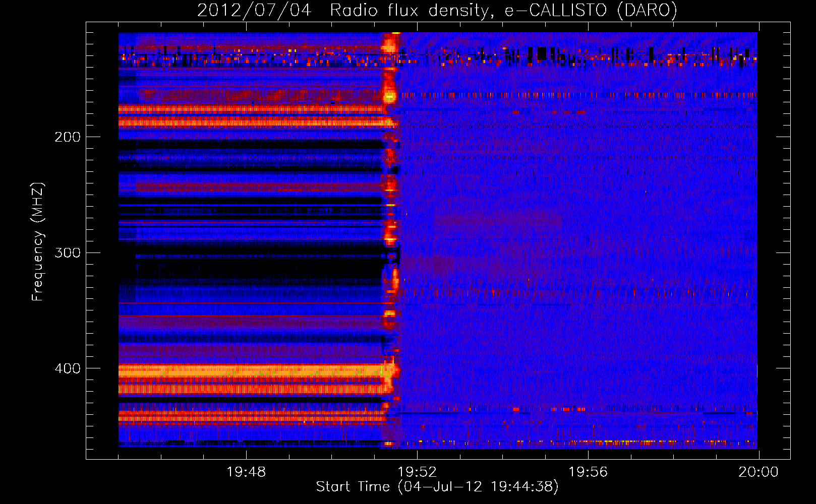Click the '19:48' time axis label
This screenshot has width=816, height=504.
click(x=246, y=472)
